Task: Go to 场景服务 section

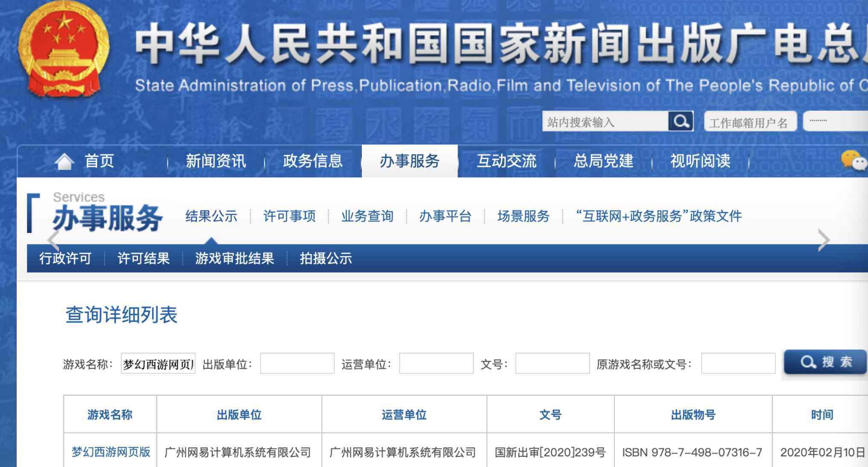Action: tap(523, 216)
